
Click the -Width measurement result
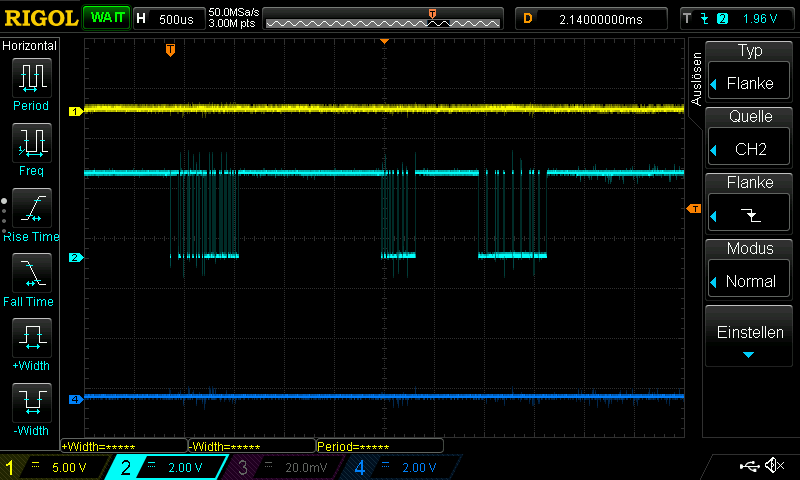click(x=252, y=446)
